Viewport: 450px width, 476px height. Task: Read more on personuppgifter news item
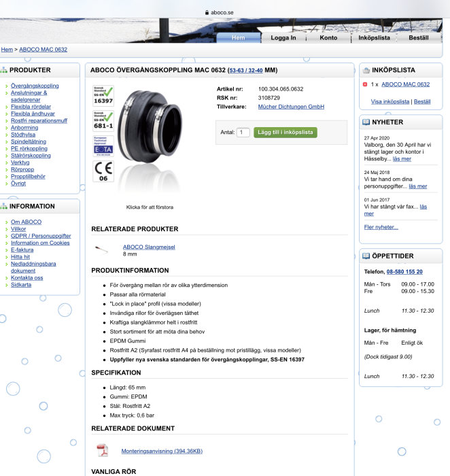[x=418, y=186]
